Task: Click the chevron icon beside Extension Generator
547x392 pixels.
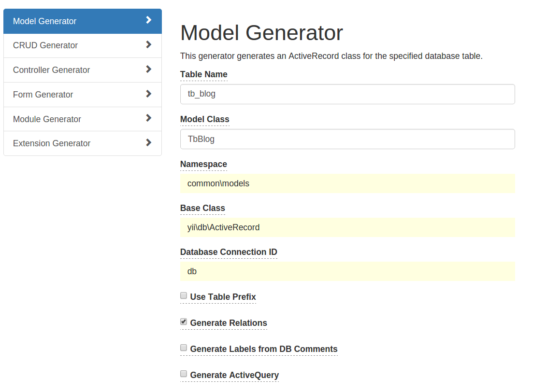Action: (149, 142)
